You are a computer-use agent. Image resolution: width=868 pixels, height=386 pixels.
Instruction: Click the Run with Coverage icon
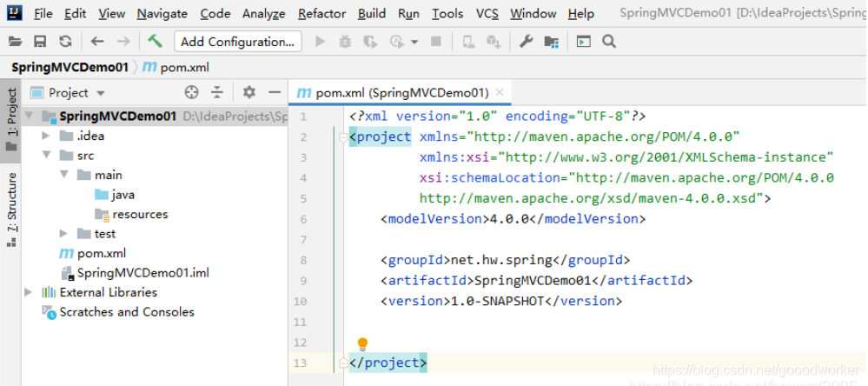pos(370,42)
